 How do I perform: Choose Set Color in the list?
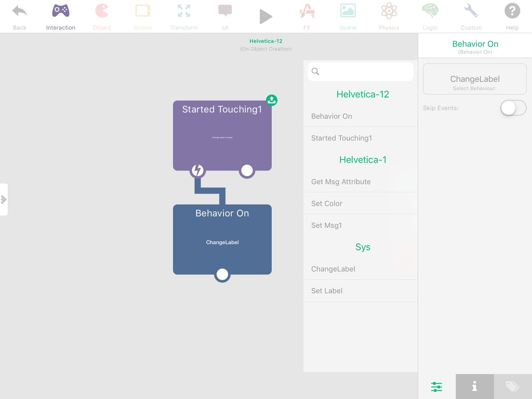pyautogui.click(x=327, y=203)
